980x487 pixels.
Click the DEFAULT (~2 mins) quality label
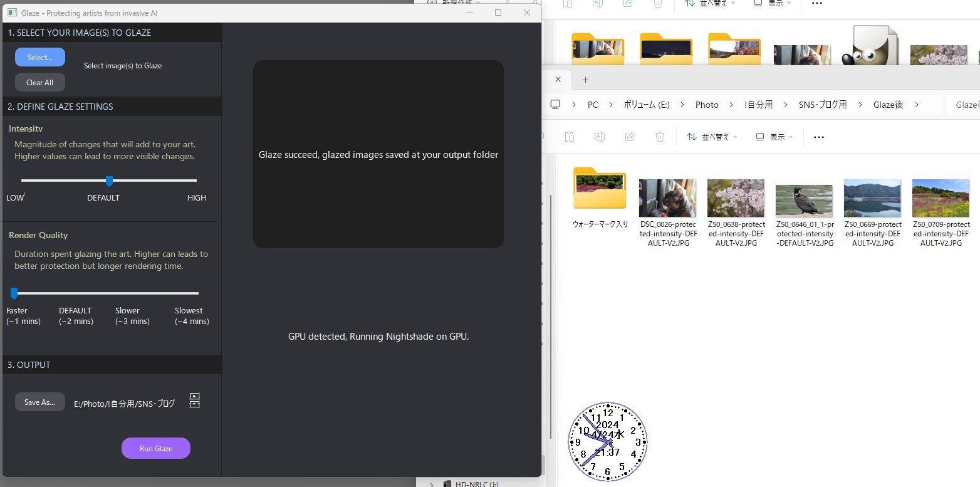coord(76,316)
